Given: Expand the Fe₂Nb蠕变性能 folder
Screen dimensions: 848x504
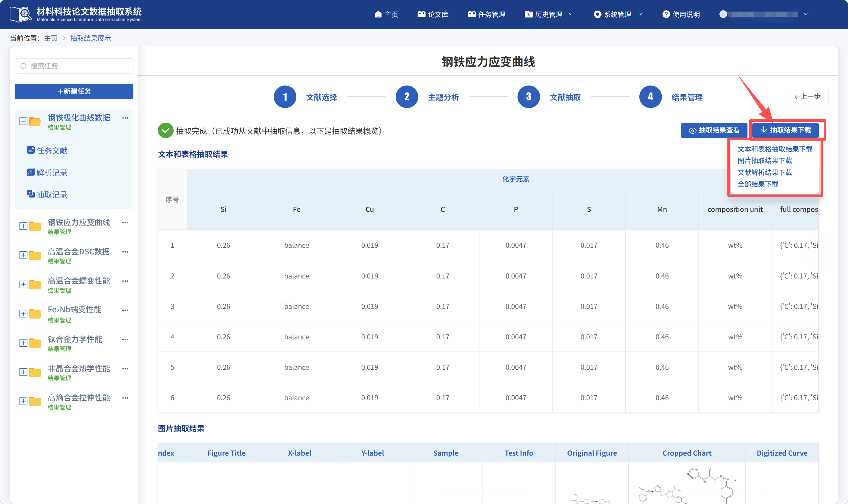Looking at the screenshot, I should point(23,313).
